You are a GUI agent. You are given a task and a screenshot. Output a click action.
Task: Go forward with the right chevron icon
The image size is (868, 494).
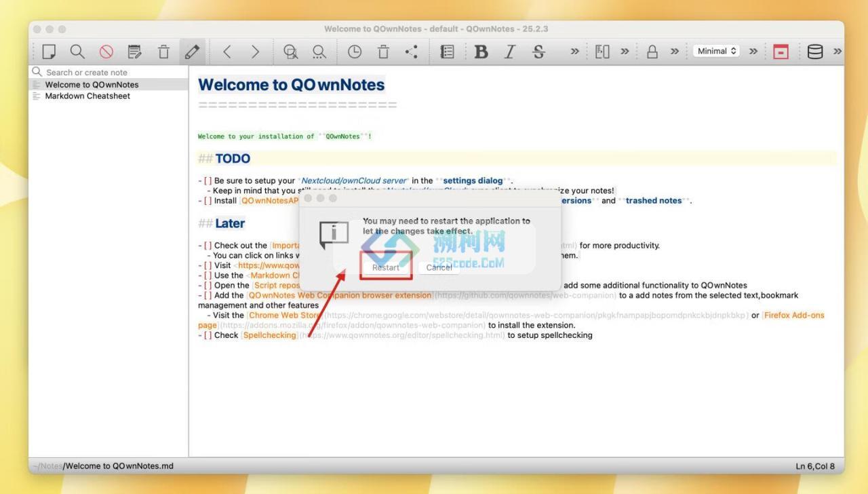coord(255,52)
